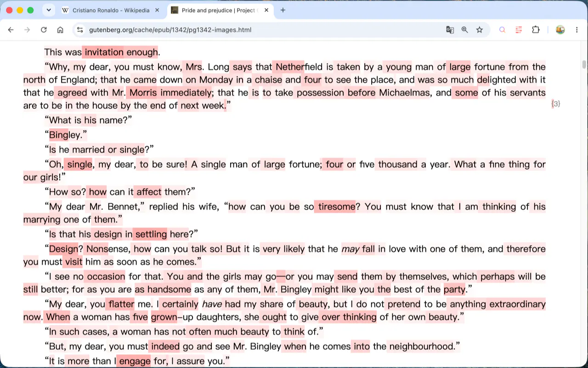Image resolution: width=588 pixels, height=368 pixels.
Task: Open a new browser tab
Action: [x=283, y=10]
